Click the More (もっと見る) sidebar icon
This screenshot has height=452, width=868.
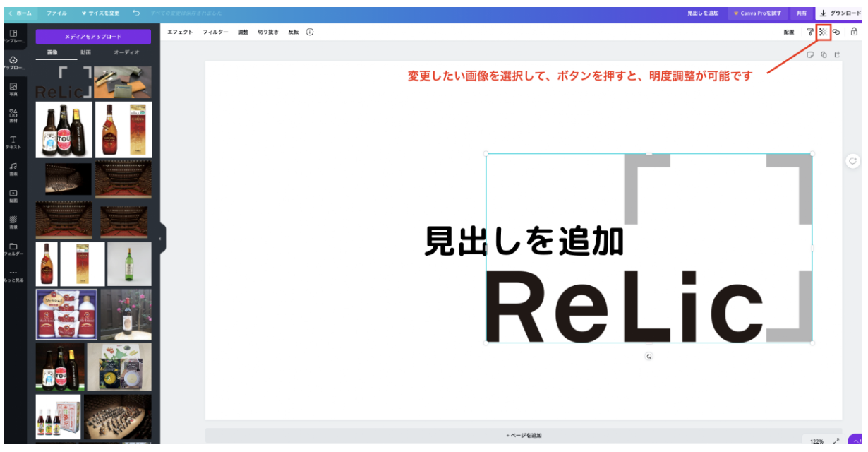(x=13, y=275)
